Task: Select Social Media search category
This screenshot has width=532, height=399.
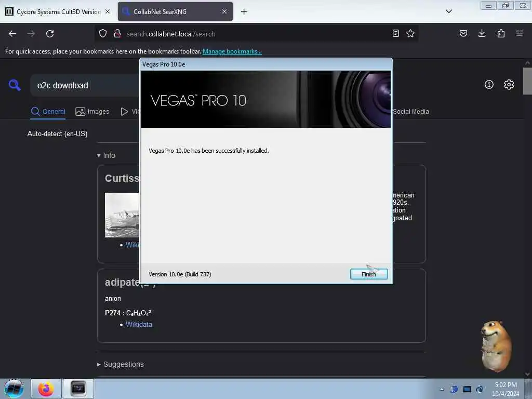Action: click(411, 112)
